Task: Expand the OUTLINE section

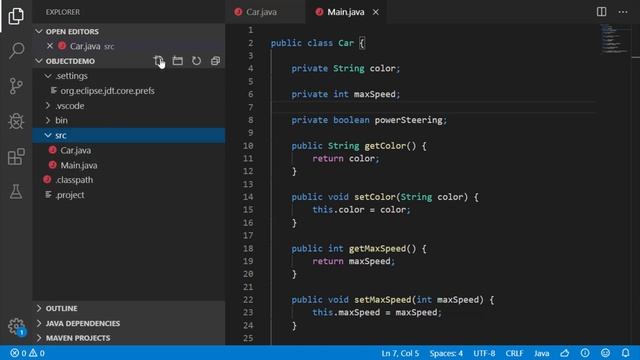Action: [x=129, y=308]
